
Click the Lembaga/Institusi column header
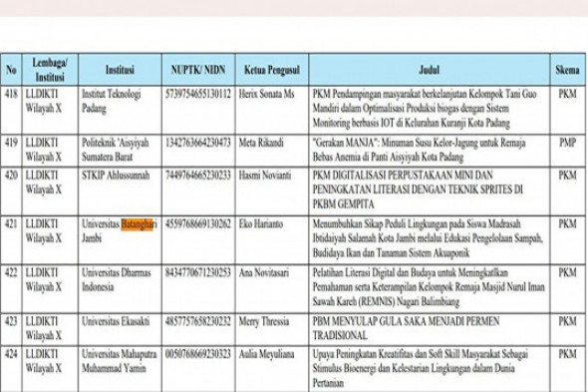(50, 70)
